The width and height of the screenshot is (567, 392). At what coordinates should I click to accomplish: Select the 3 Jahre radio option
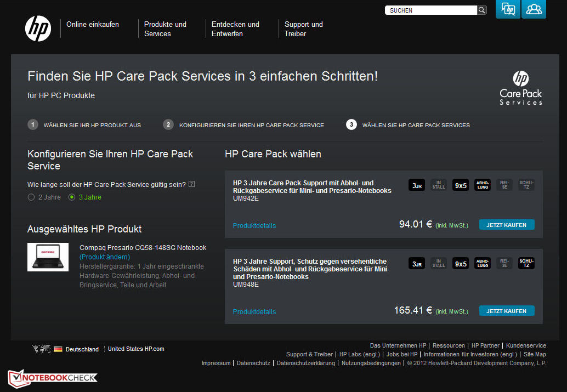pos(72,197)
